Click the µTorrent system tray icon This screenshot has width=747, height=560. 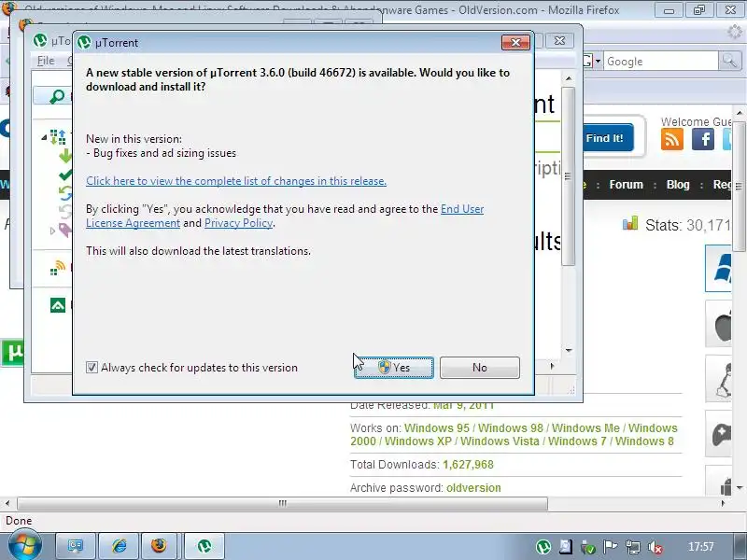(x=543, y=547)
